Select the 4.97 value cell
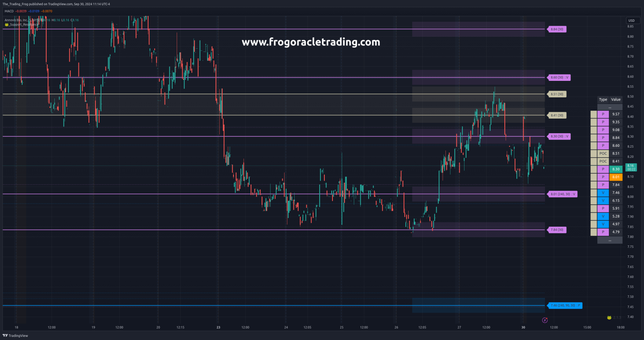Screen dimensions: 644x340 pyautogui.click(x=616, y=224)
